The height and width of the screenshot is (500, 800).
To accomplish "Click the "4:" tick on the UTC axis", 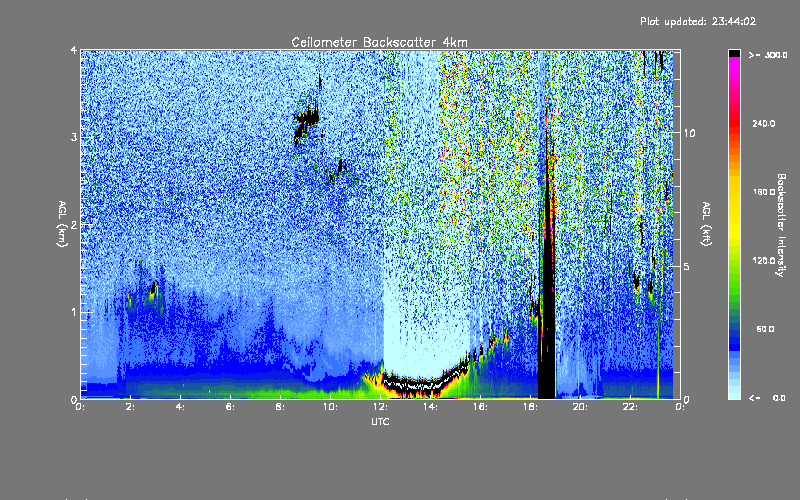I will pos(181,407).
